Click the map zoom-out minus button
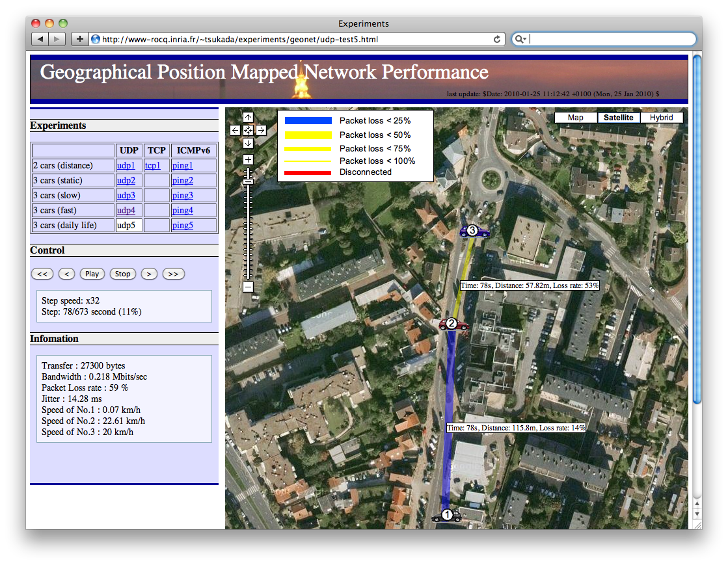This screenshot has height=565, width=728. 248,287
